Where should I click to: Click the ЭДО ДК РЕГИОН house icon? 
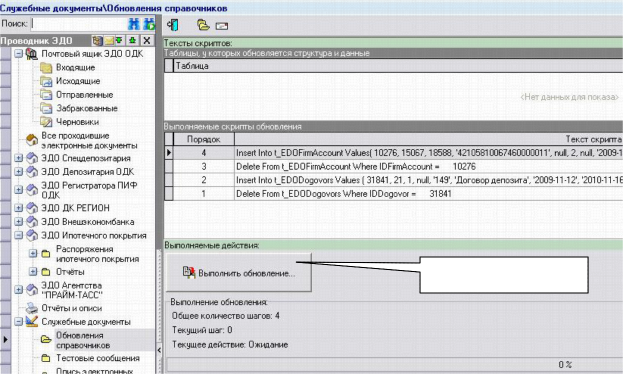tap(32, 208)
